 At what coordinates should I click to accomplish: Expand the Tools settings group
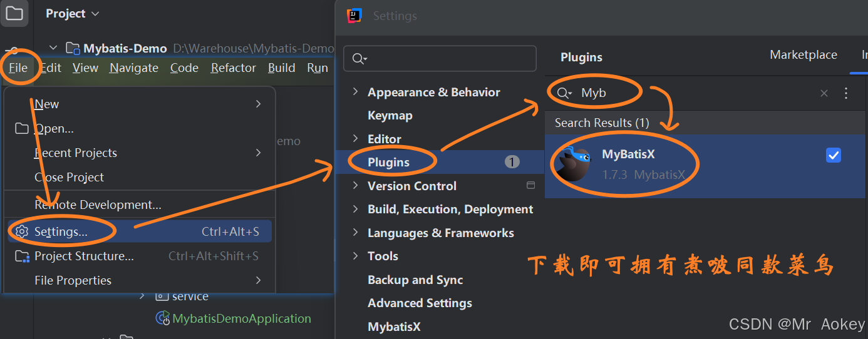pos(356,256)
